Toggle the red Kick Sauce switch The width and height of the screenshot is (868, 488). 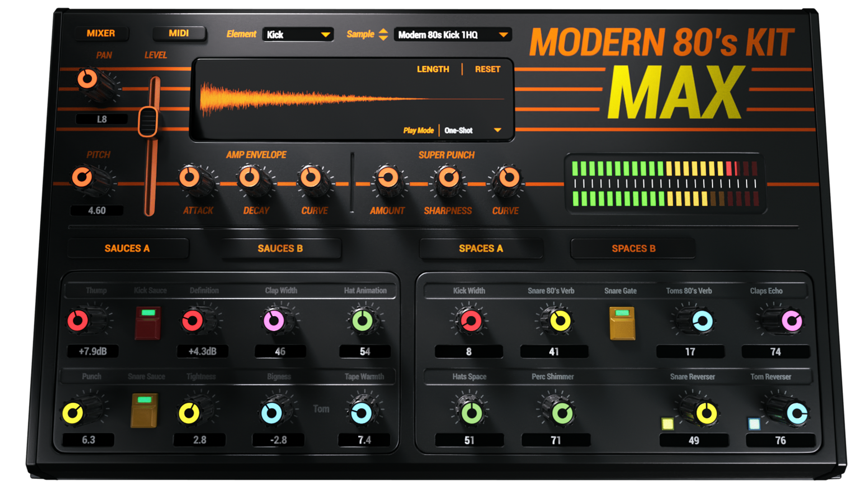click(148, 323)
